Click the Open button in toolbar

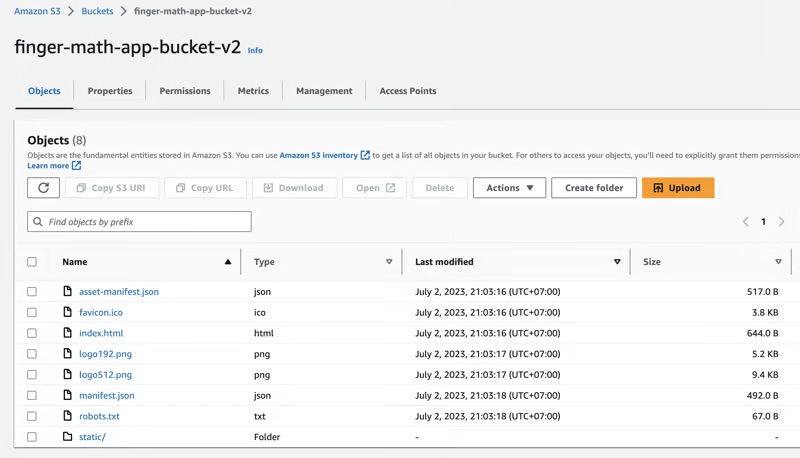[x=375, y=188]
